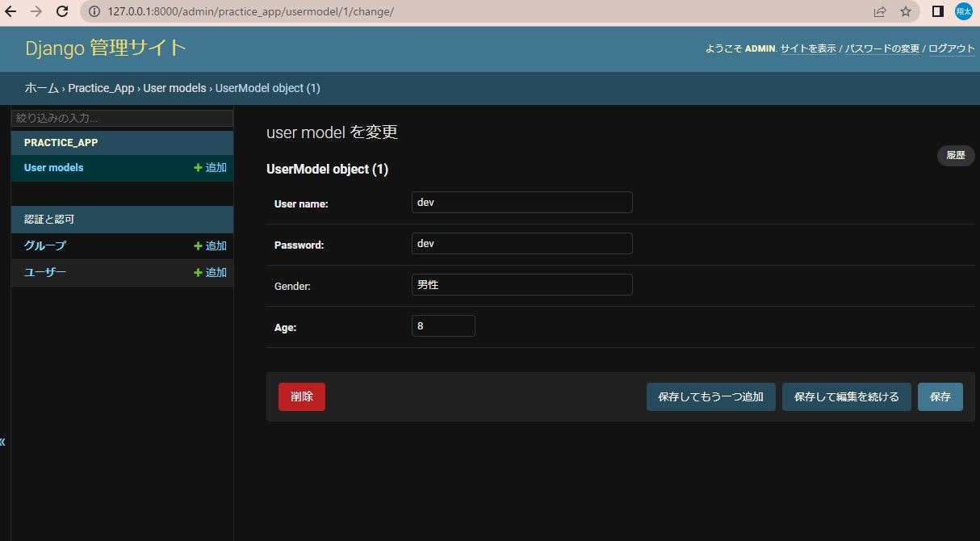The height and width of the screenshot is (541, 980).
Task: Open the 履歴 history button
Action: pos(956,156)
